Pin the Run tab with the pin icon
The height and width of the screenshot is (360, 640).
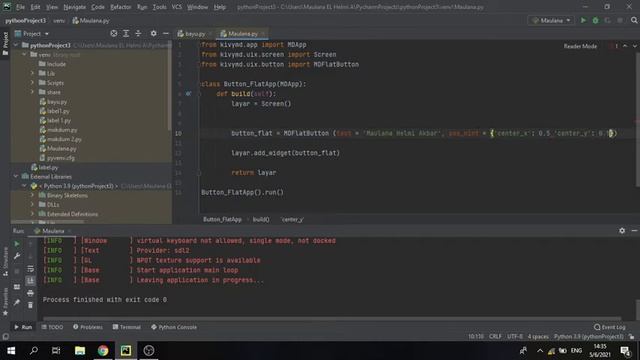point(17,302)
